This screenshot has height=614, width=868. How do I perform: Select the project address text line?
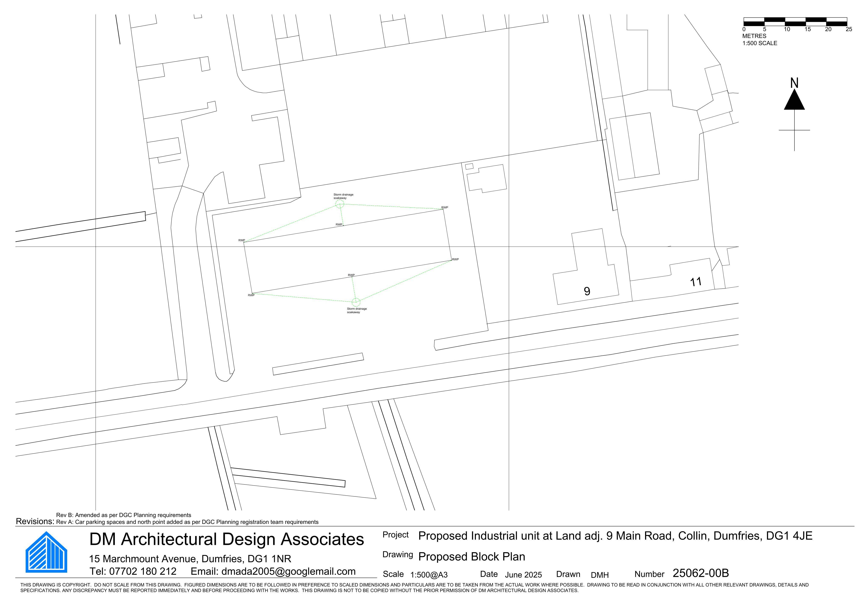coord(615,536)
